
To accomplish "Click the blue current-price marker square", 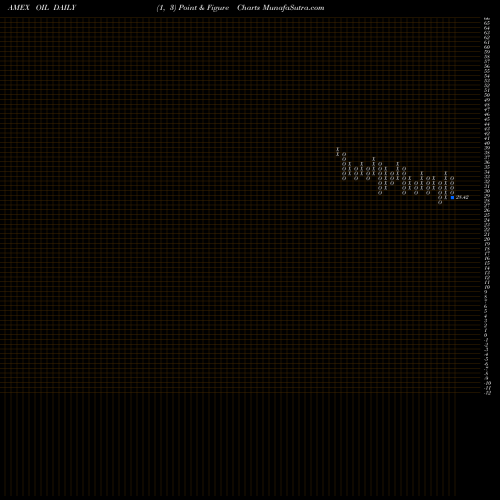I will pyautogui.click(x=452, y=197).
